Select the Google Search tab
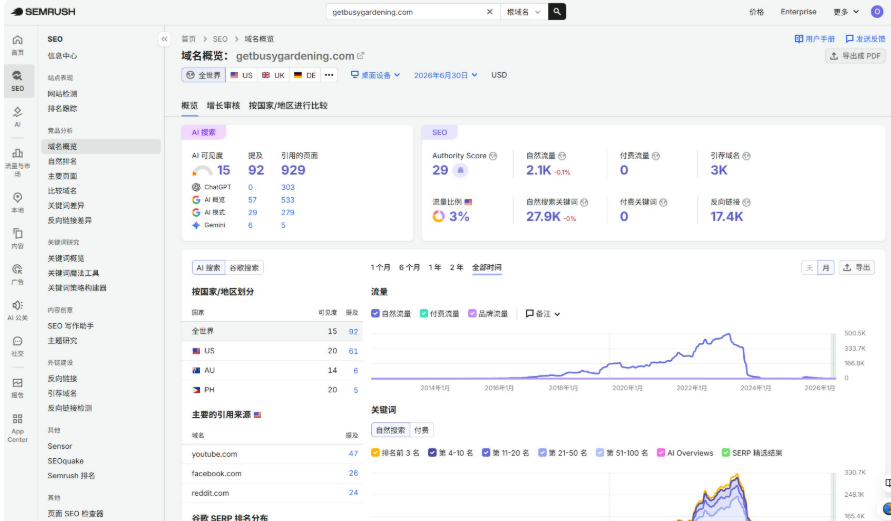 point(244,268)
